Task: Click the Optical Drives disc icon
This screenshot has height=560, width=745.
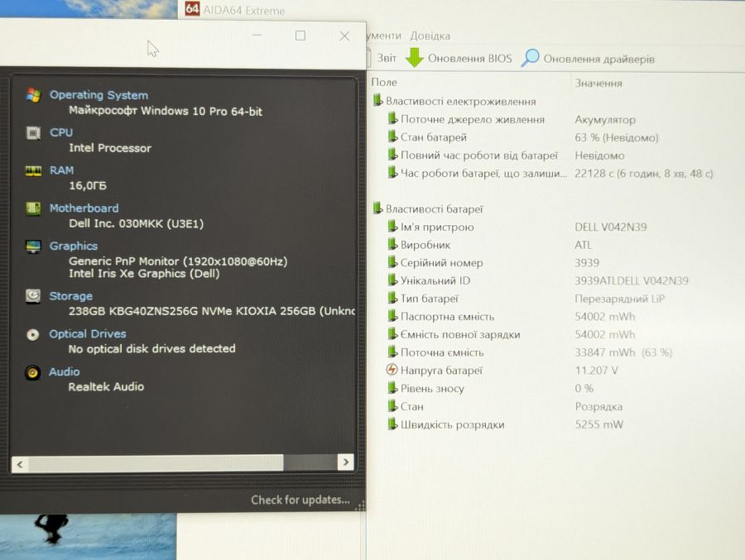Action: click(x=32, y=334)
